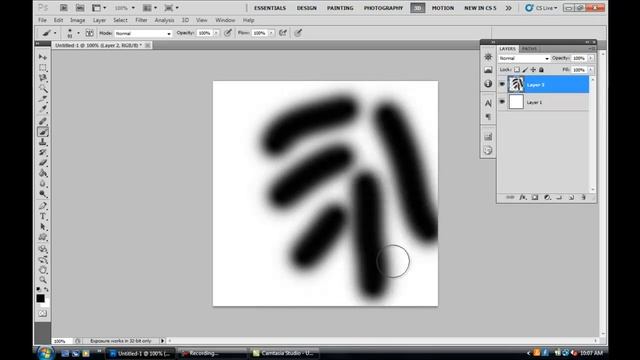Hide Layer 2 with its eye icon

(x=502, y=84)
